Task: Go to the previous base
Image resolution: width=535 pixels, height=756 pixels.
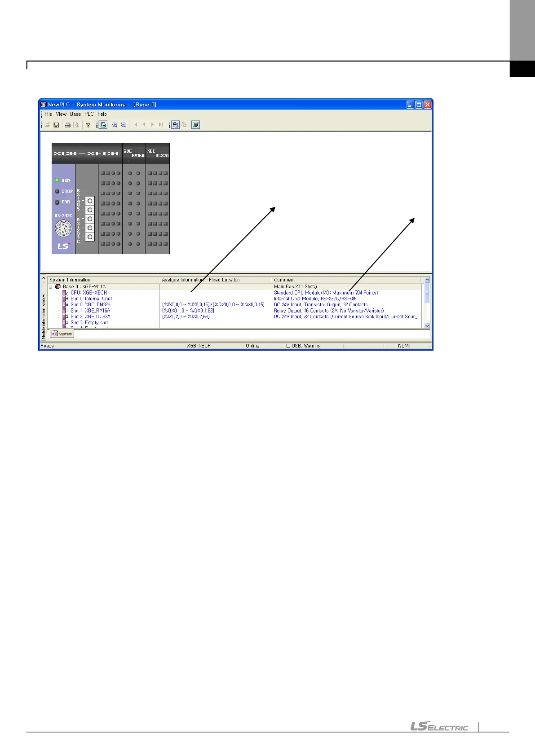Action: coord(144,125)
